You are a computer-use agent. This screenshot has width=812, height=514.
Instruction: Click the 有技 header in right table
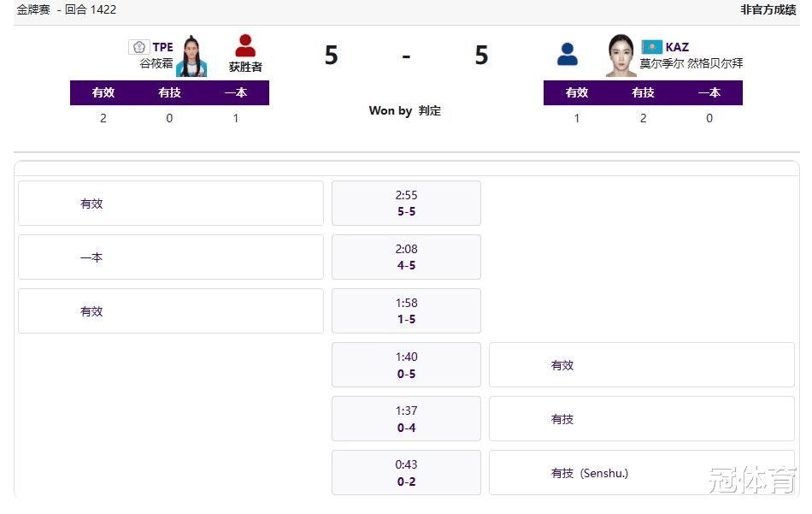643,92
